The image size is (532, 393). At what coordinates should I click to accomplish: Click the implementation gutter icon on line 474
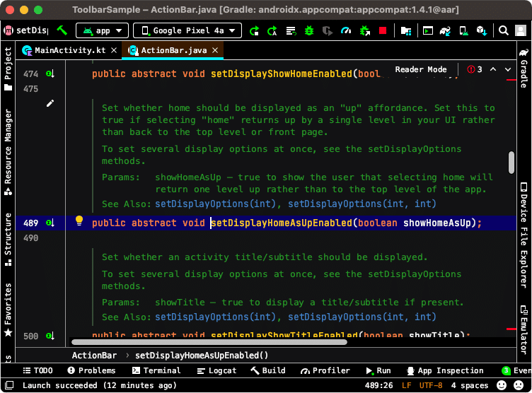tap(50, 74)
